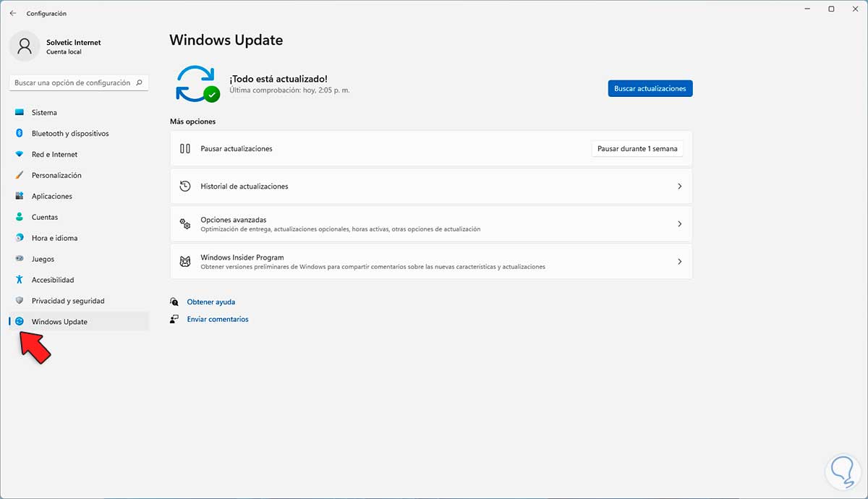Open the Enviar comentarios link
The width and height of the screenshot is (868, 499).
pos(218,319)
